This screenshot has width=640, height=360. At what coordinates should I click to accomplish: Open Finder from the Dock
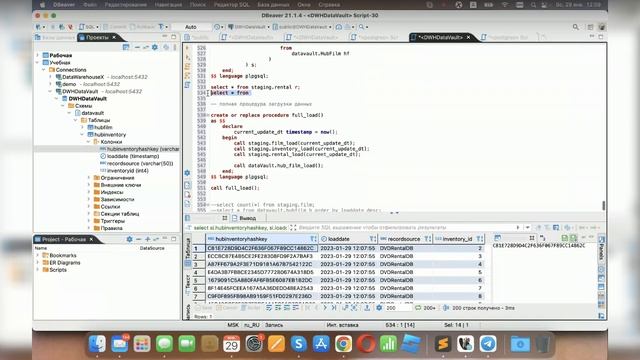pos(97,344)
